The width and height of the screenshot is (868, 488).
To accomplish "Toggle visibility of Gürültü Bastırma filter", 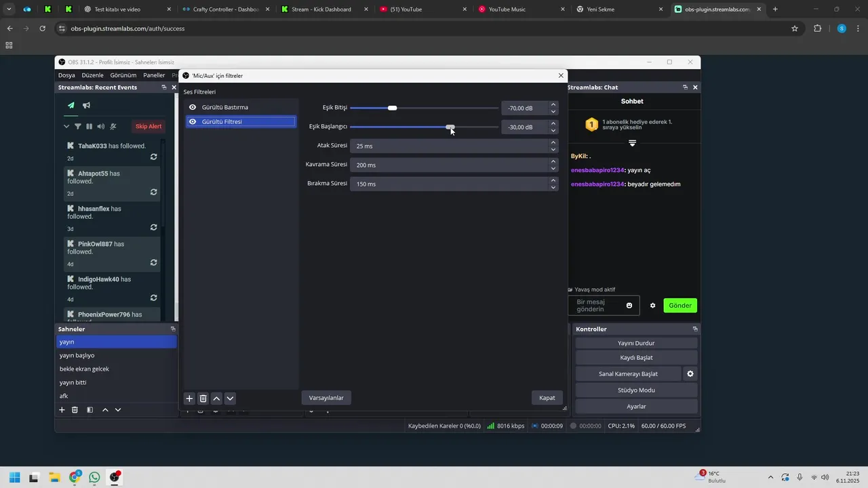I will [193, 107].
